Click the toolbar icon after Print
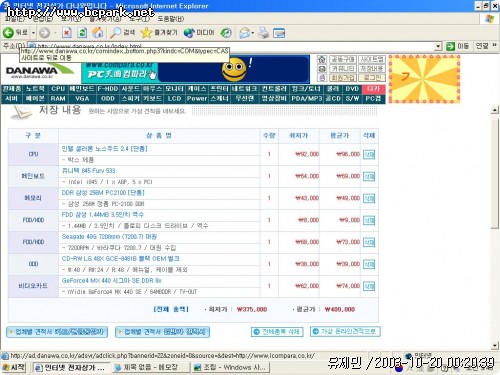The image size is (500, 375). [x=279, y=33]
